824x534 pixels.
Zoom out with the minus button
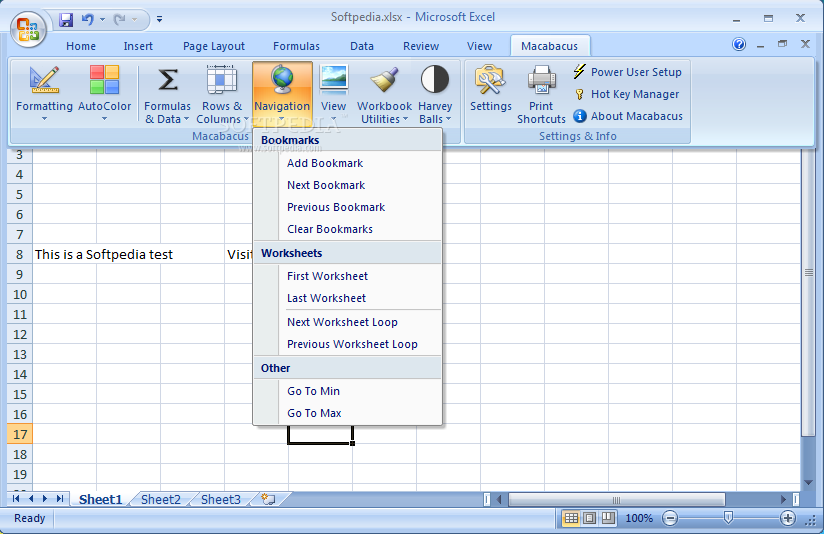point(670,518)
